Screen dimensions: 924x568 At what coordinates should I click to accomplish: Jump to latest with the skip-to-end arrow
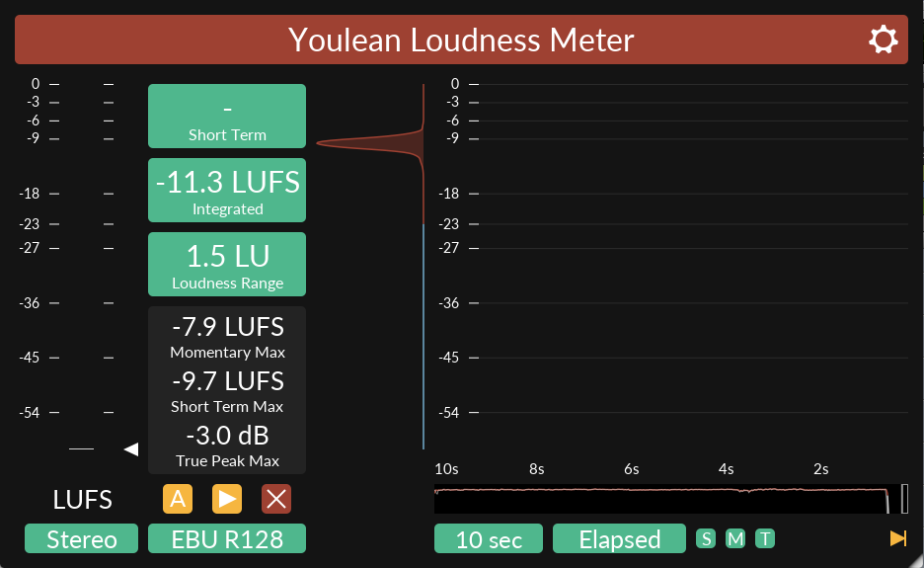(898, 538)
